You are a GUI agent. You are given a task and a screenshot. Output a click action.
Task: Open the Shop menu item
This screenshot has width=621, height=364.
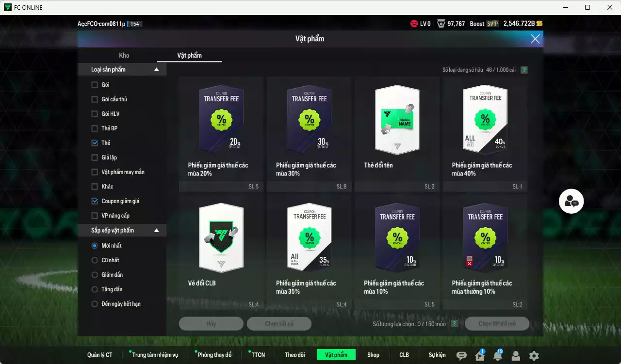tap(373, 355)
